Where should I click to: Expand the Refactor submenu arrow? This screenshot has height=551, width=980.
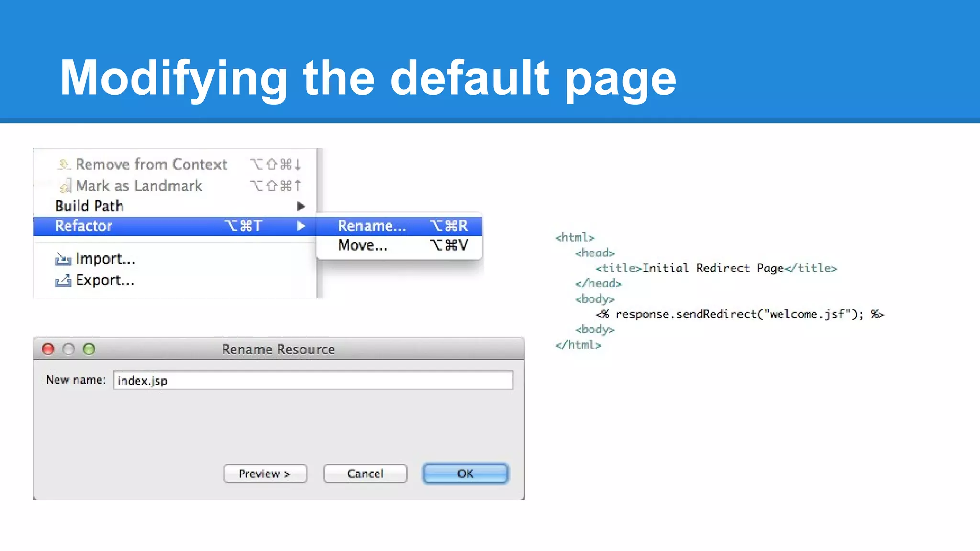point(301,226)
